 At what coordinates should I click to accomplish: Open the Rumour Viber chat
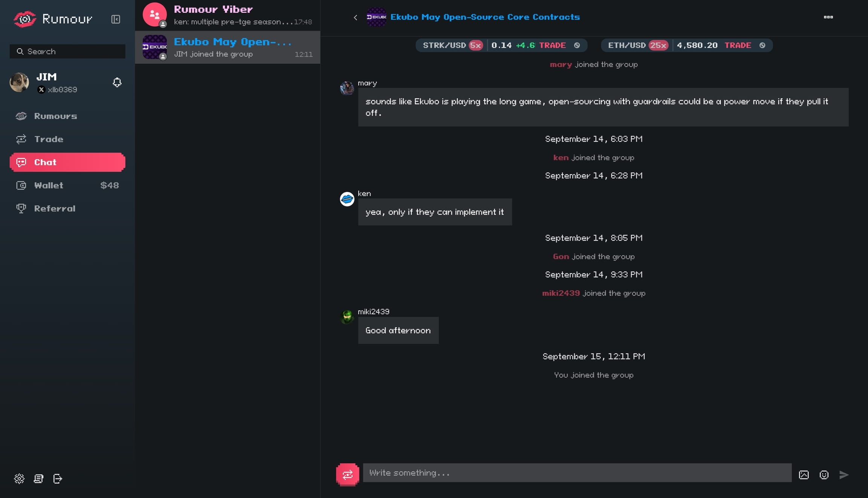[x=228, y=15]
